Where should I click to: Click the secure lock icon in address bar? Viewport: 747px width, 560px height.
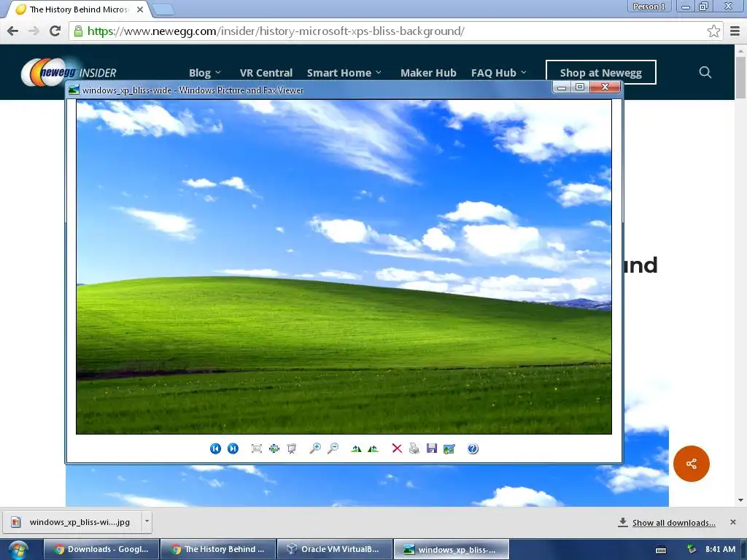pyautogui.click(x=78, y=31)
